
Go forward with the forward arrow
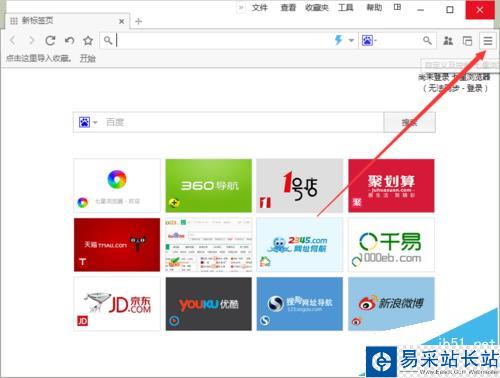[x=32, y=41]
